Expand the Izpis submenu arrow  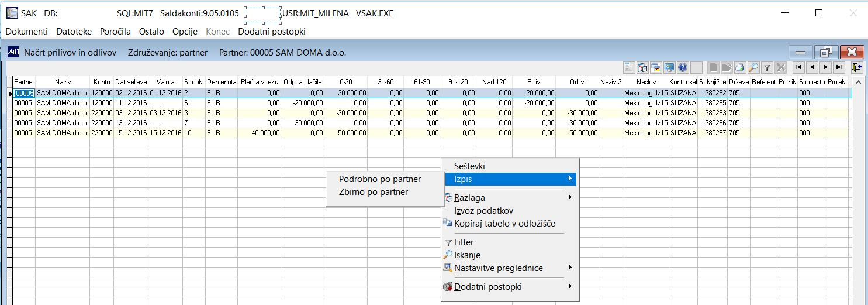[569, 179]
